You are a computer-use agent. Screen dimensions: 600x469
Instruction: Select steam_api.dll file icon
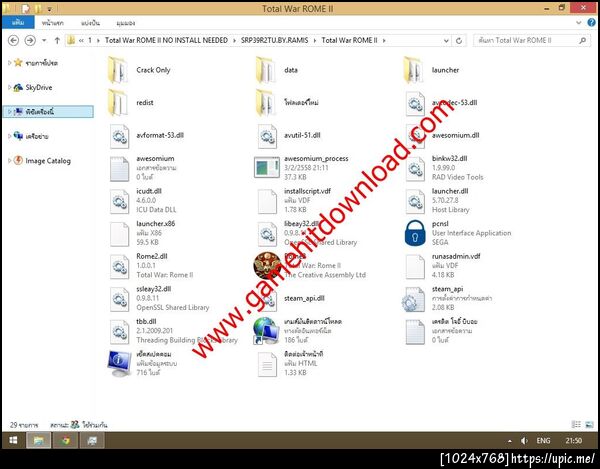click(268, 300)
